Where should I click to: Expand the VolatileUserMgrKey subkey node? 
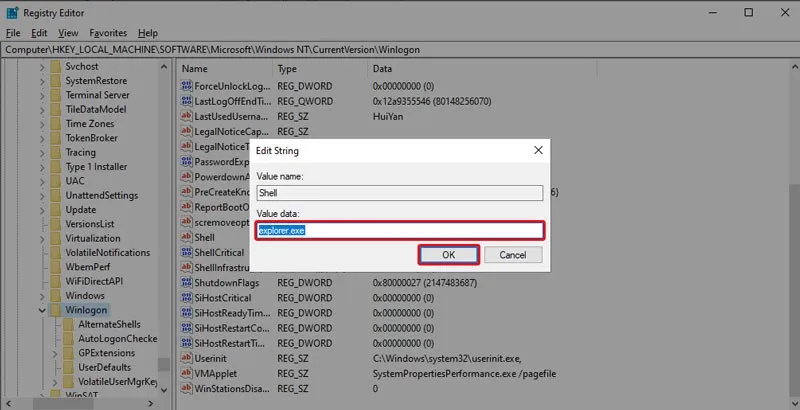(55, 381)
